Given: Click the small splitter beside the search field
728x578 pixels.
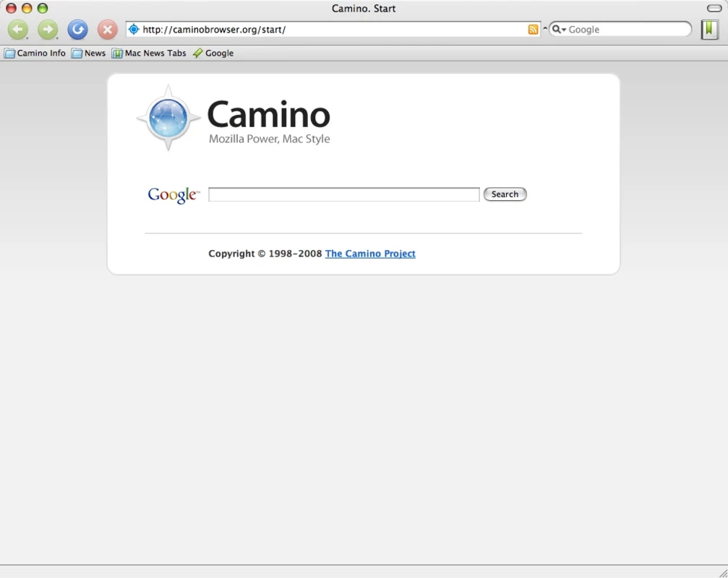Looking at the screenshot, I should 545,29.
